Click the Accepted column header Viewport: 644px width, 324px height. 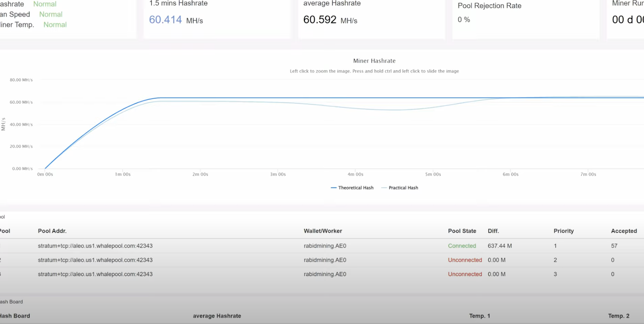[x=624, y=231]
